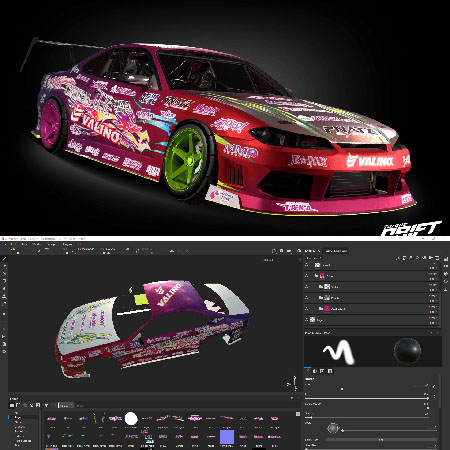Select the white circle asset in shelf
450x450 pixels.
[131, 418]
